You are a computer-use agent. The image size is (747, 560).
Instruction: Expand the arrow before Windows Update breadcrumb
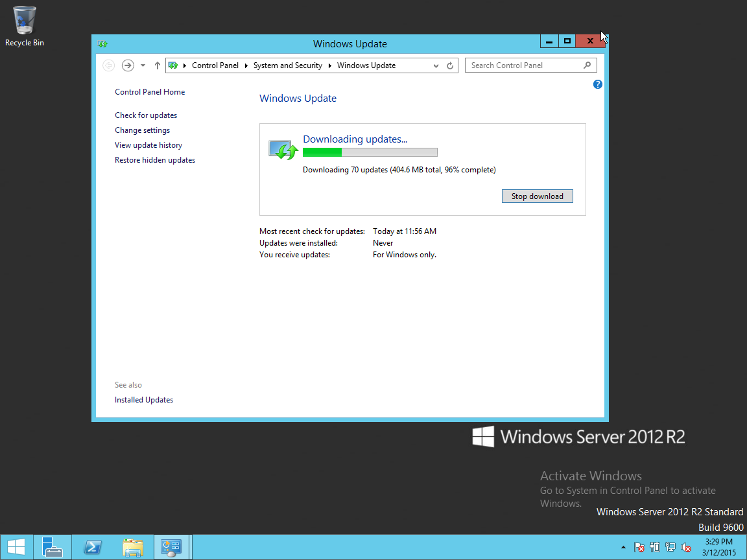click(x=329, y=65)
